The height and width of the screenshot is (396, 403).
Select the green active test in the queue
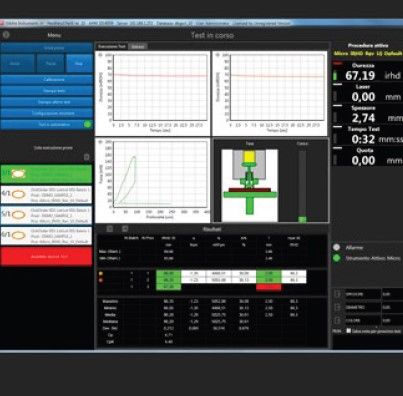pos(46,174)
